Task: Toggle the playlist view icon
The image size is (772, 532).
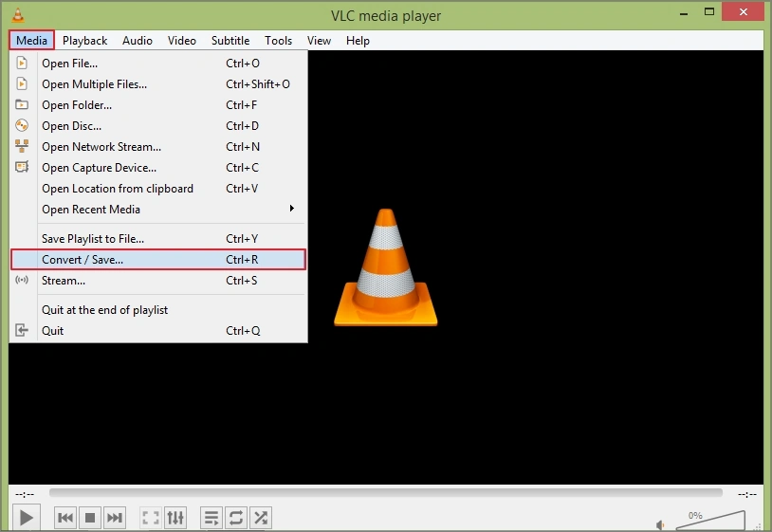Action: pyautogui.click(x=211, y=518)
